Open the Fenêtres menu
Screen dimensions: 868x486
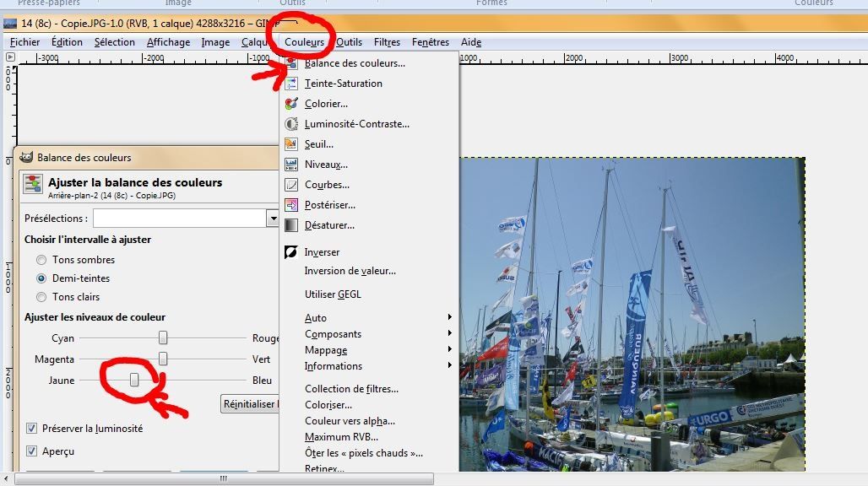(431, 42)
